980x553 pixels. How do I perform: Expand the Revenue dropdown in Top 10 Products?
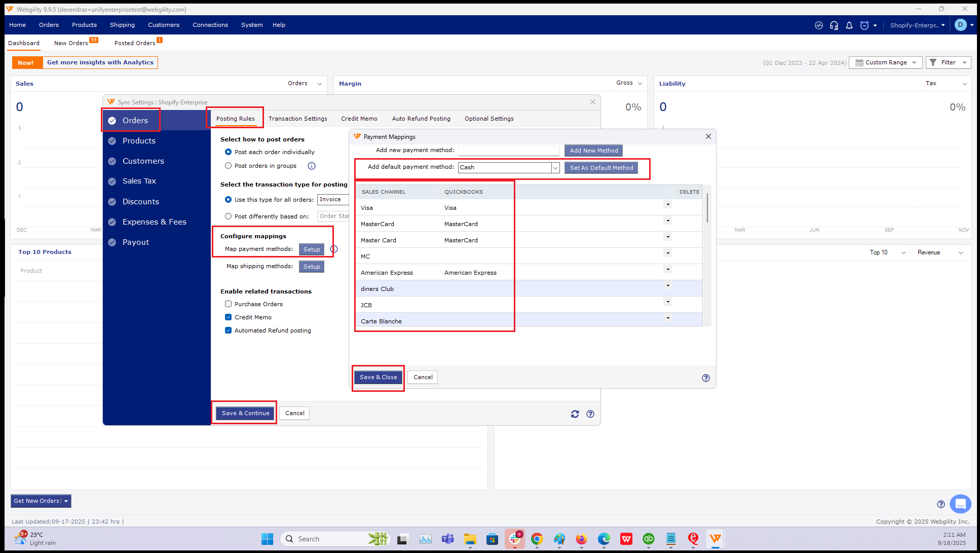940,252
